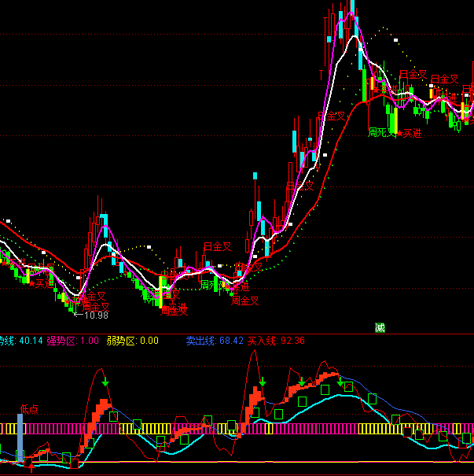This screenshot has width=474, height=476.
Task: Click the second green down arrow in indicator
Action: click(263, 382)
